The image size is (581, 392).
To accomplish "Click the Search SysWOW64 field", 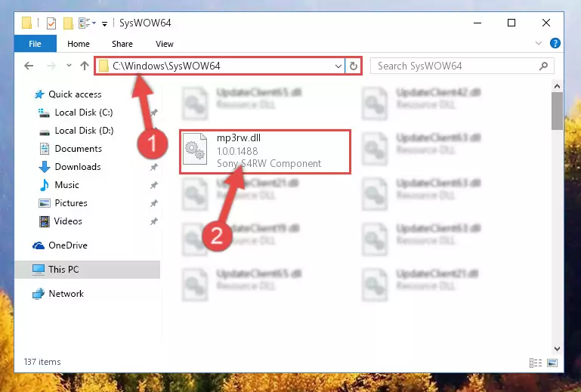I will [x=462, y=66].
